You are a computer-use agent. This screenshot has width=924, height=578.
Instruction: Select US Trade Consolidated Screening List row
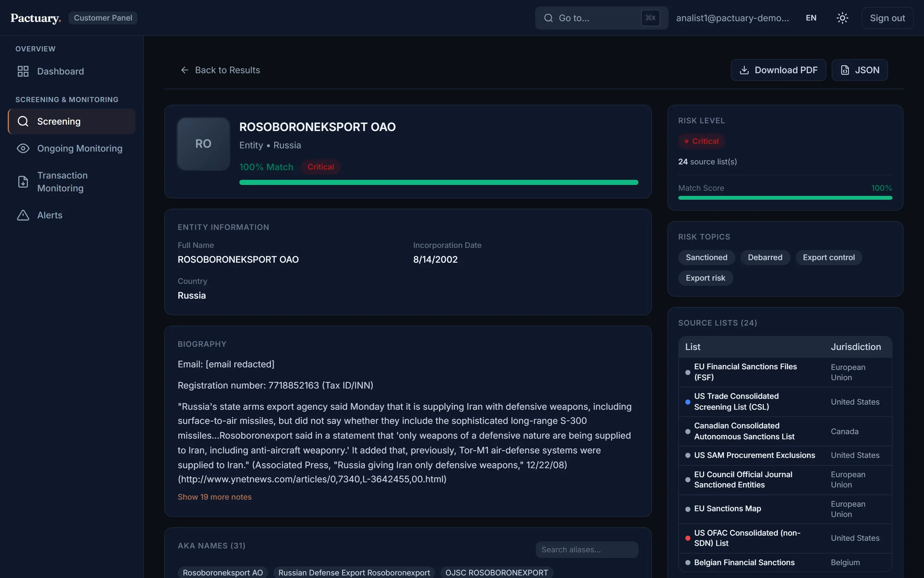pos(785,401)
